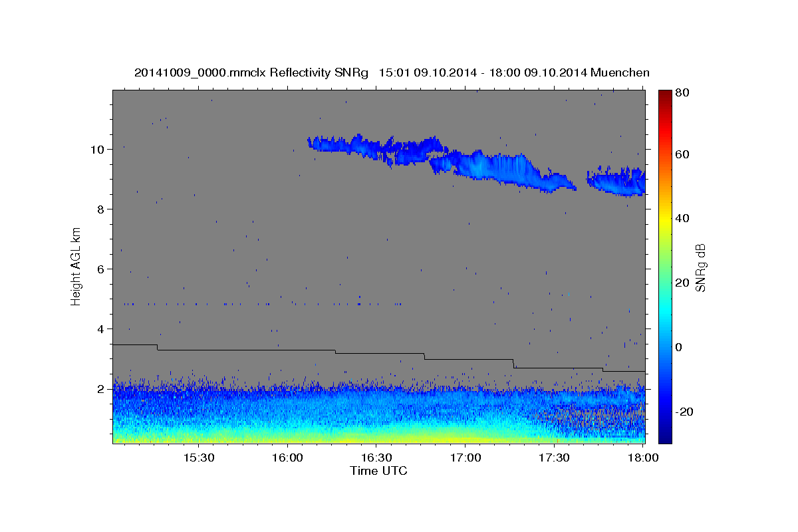
Task: Click the 18:00 time tick label
Action: 642,458
